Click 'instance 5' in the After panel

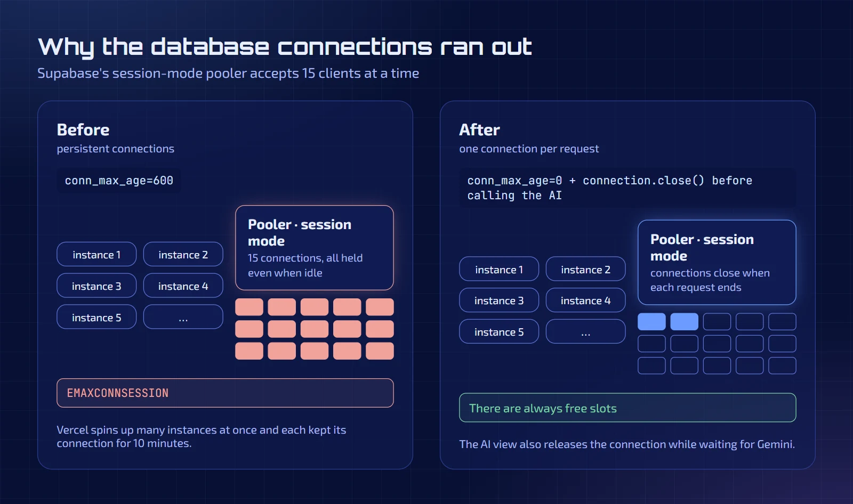pyautogui.click(x=499, y=332)
